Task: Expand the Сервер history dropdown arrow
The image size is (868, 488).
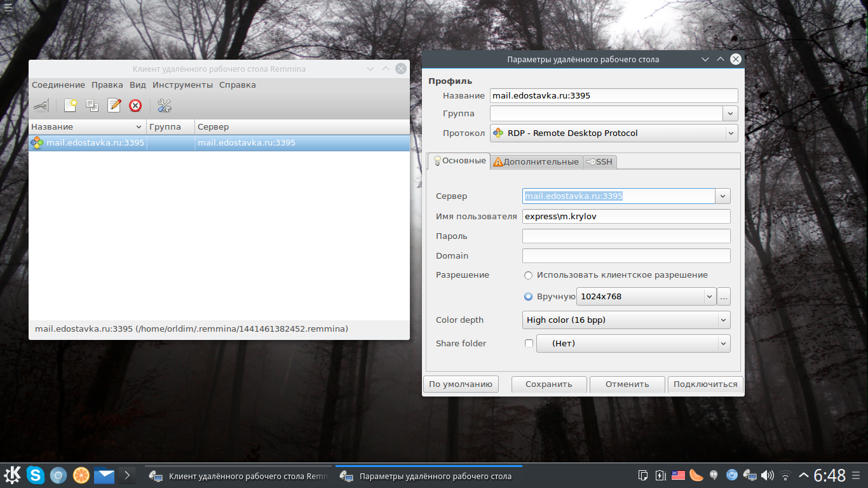Action: tap(723, 196)
